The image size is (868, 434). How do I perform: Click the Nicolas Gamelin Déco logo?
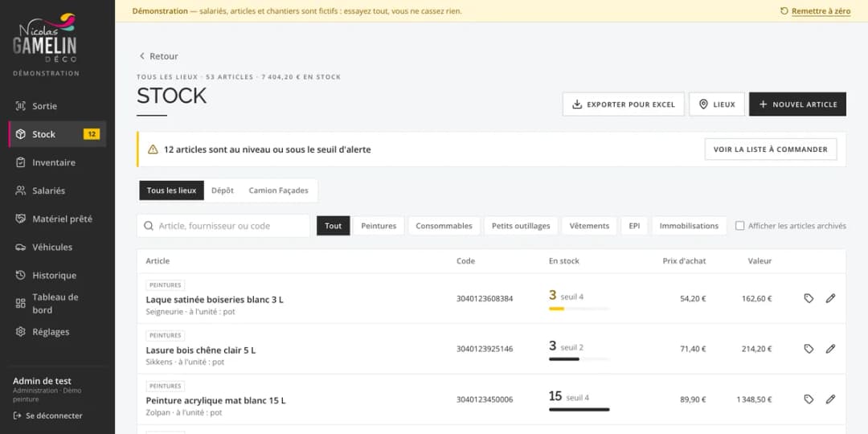(x=45, y=38)
